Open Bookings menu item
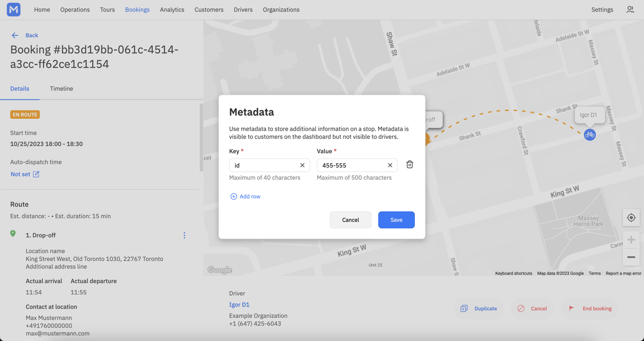644x341 pixels. (x=137, y=9)
